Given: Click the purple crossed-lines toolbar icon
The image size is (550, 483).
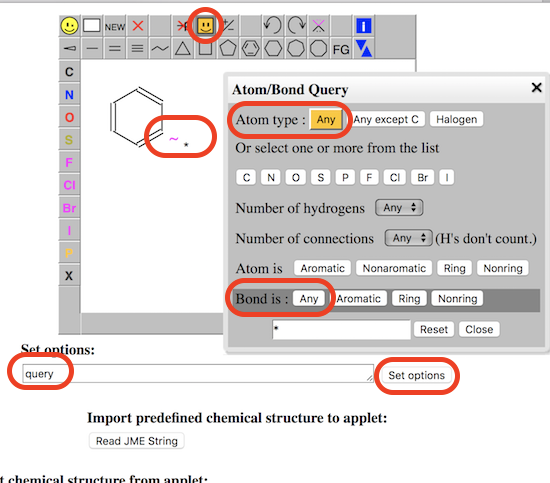Looking at the screenshot, I should pos(318,26).
